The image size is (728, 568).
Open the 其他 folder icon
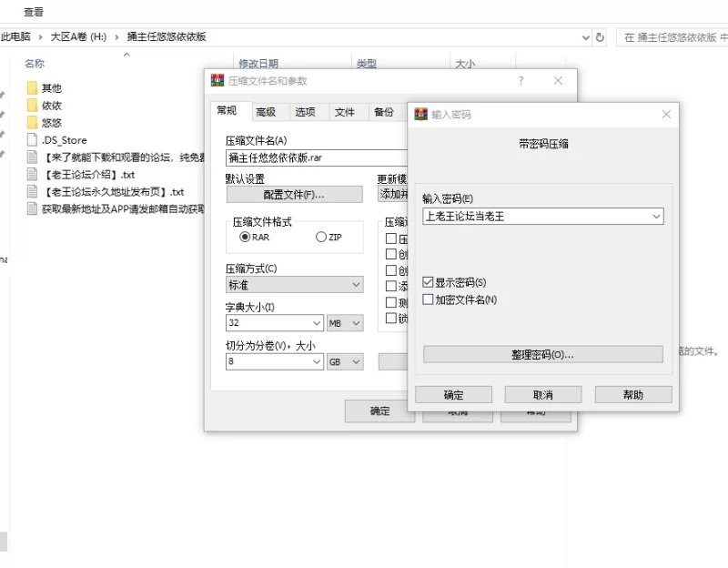pyautogui.click(x=32, y=88)
